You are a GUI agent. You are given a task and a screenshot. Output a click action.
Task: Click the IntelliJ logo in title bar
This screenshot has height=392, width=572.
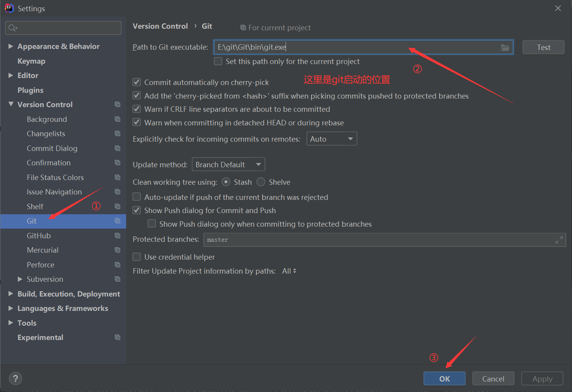pos(9,8)
